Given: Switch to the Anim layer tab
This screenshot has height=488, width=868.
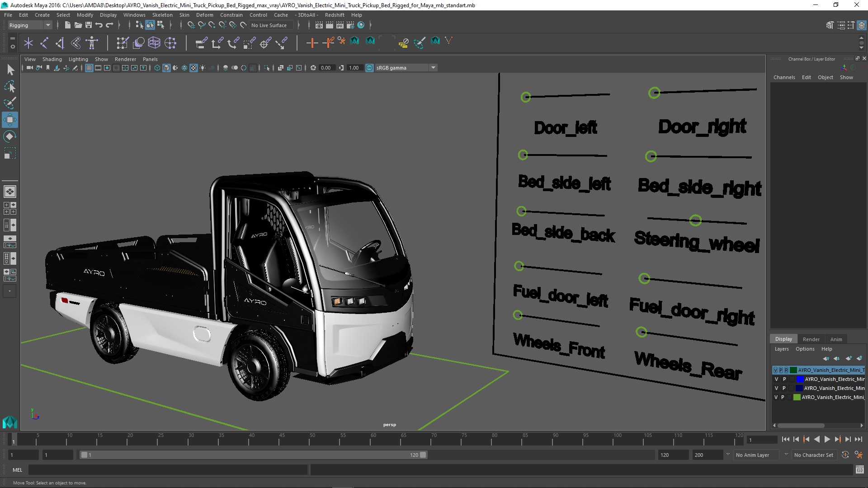Looking at the screenshot, I should (x=836, y=339).
